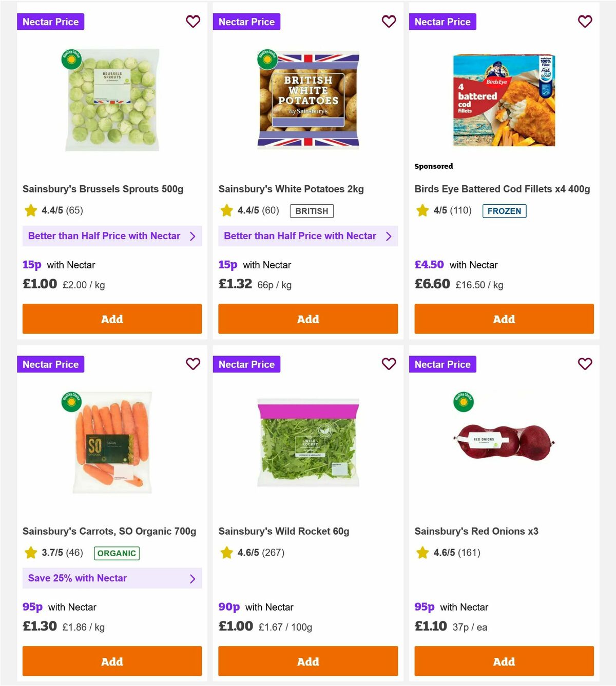This screenshot has width=616, height=686.
Task: Toggle favourite on Sainsbury's Wild Rocket
Action: click(x=389, y=364)
